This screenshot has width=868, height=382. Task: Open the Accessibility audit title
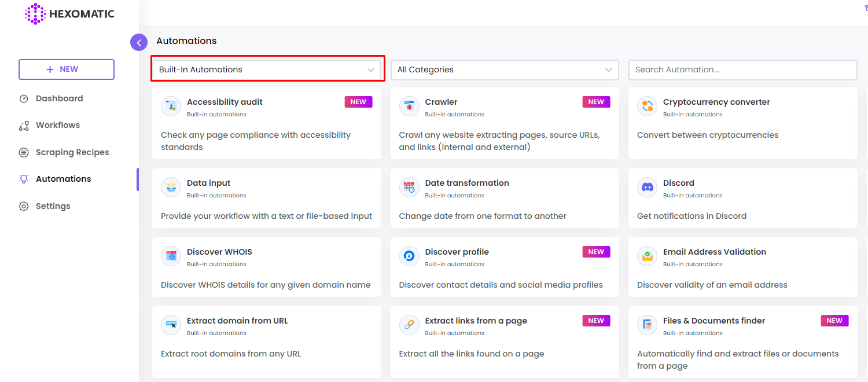225,102
